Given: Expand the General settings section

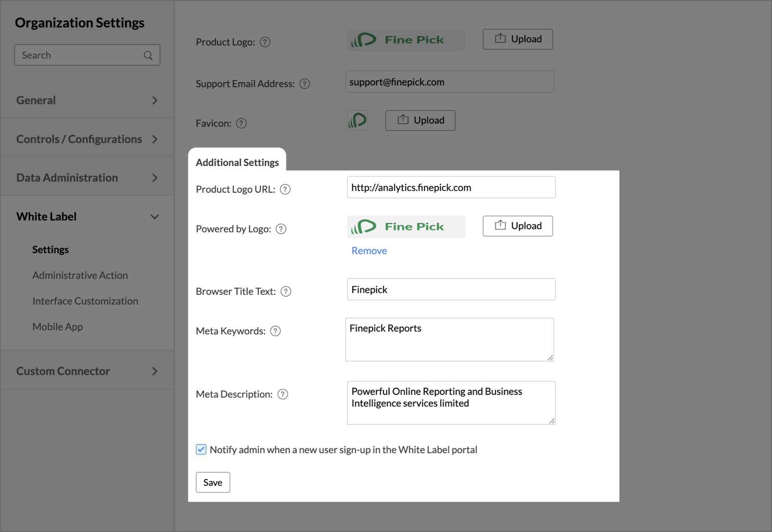Looking at the screenshot, I should pos(87,100).
